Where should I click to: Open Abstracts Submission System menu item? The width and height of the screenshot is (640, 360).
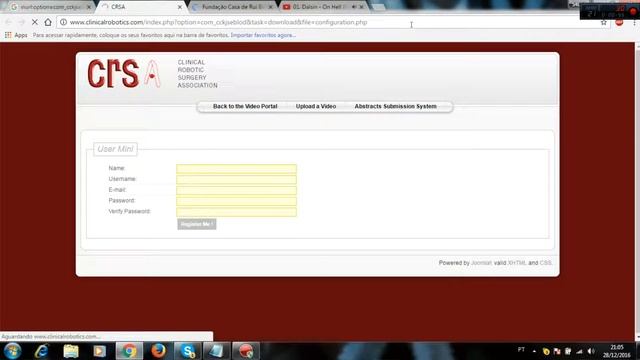pos(396,106)
